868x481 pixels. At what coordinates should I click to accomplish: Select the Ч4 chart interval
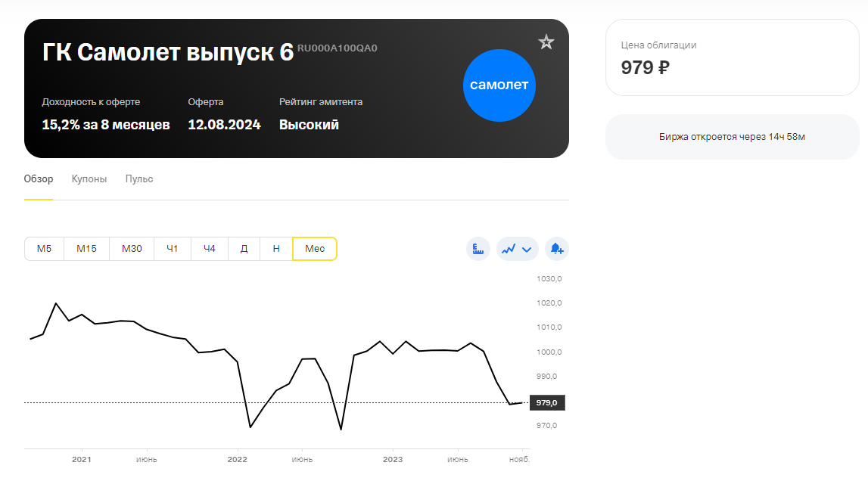(x=210, y=249)
